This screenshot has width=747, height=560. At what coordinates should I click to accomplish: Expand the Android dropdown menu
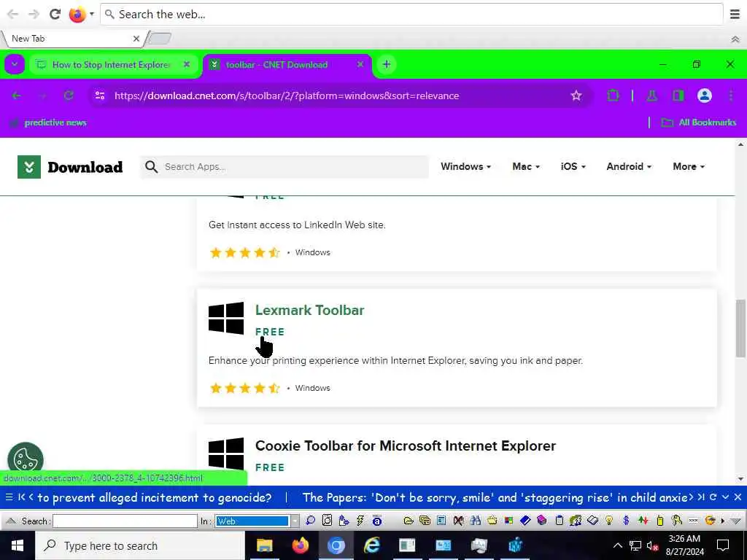(629, 166)
